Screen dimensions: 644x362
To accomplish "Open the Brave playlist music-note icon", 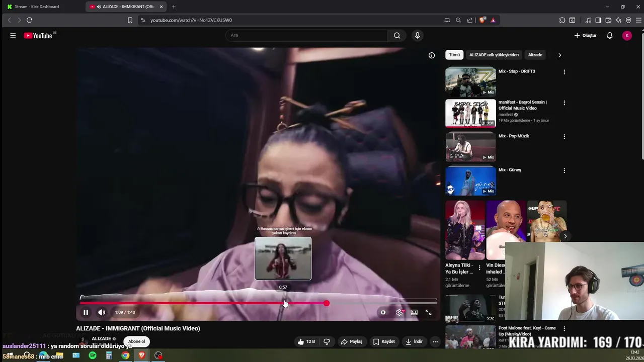I will (588, 20).
